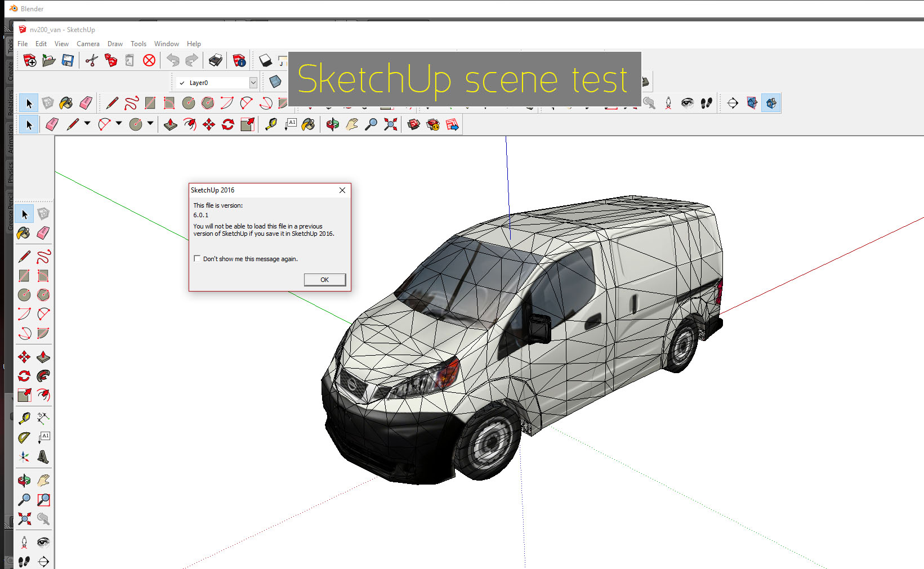Switch to Animation tab in Blender window
924x569 pixels.
click(x=10, y=138)
